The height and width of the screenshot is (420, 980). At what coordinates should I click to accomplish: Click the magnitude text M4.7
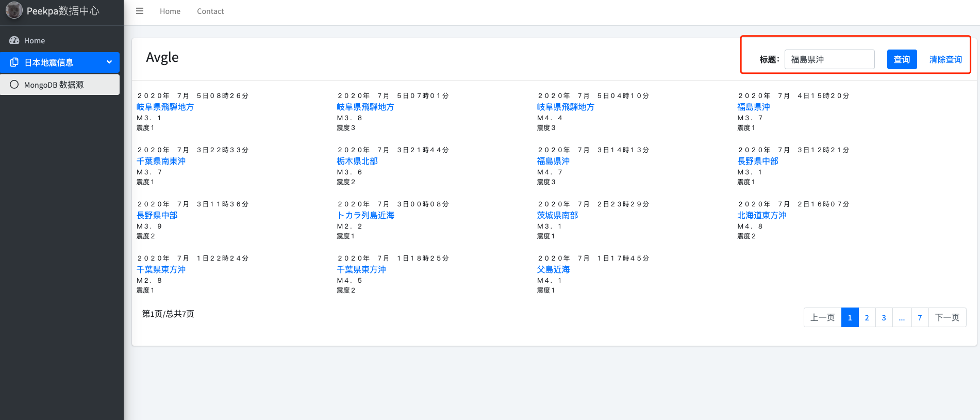coord(550,172)
